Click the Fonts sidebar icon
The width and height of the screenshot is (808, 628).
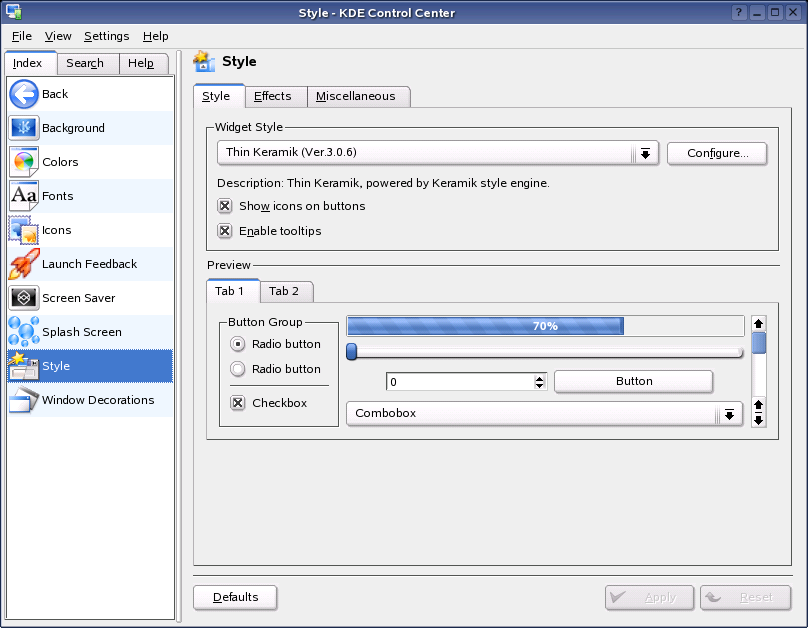pos(23,196)
